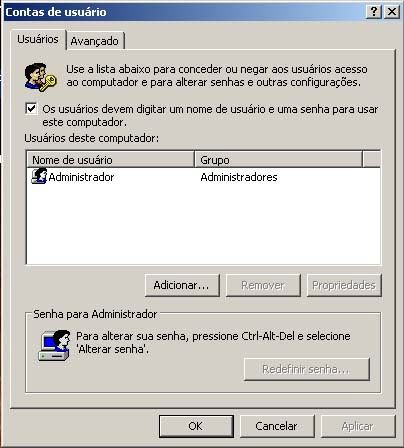Image resolution: width=404 pixels, height=448 pixels.
Task: Open Propriedades for the selected user
Action: tap(344, 285)
